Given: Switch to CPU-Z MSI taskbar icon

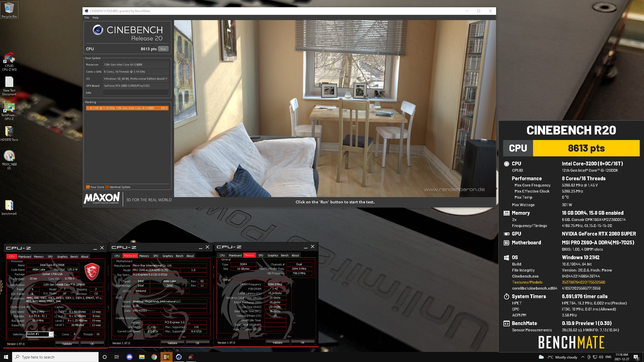Looking at the screenshot, I should click(x=191, y=357).
